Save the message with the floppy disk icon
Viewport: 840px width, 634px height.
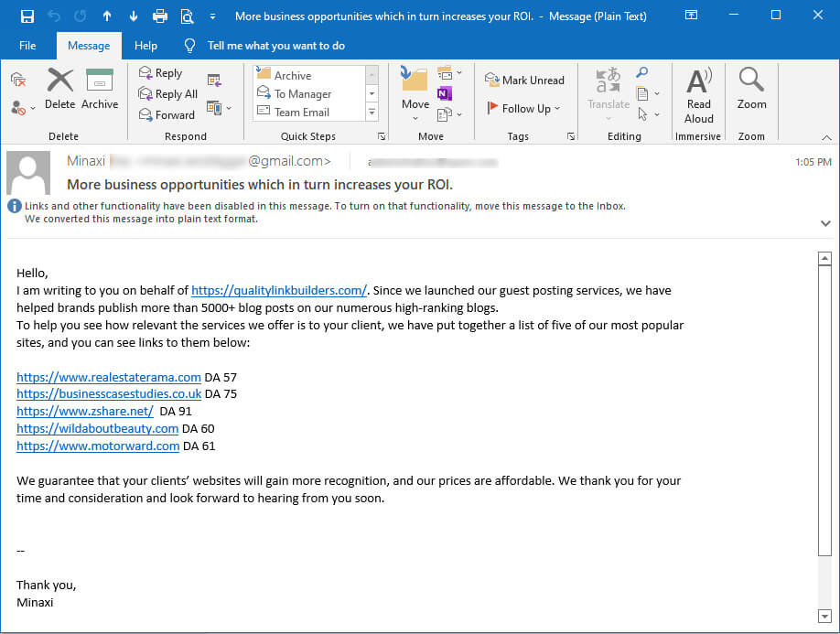[x=27, y=16]
